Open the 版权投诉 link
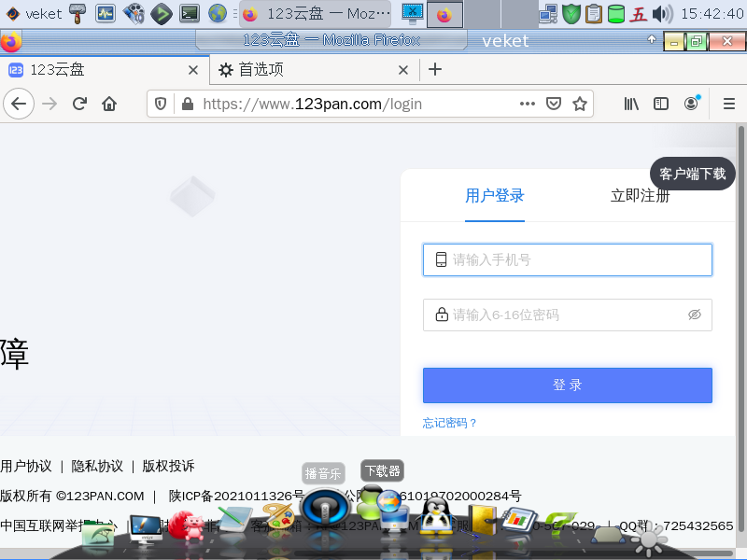This screenshot has height=560, width=747. (x=168, y=466)
